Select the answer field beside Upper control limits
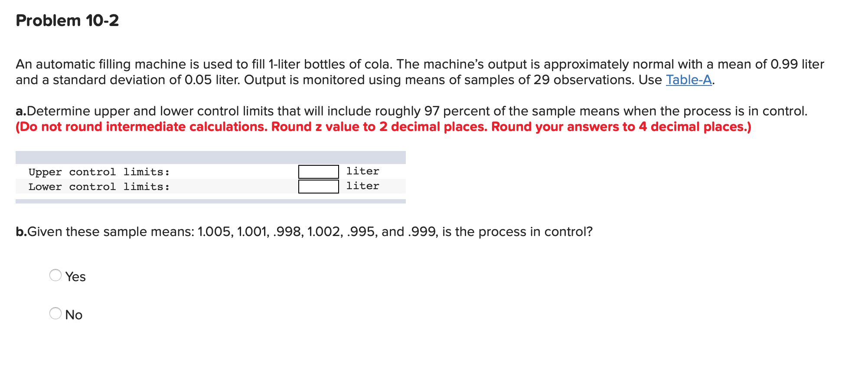The image size is (868, 374). 319,171
